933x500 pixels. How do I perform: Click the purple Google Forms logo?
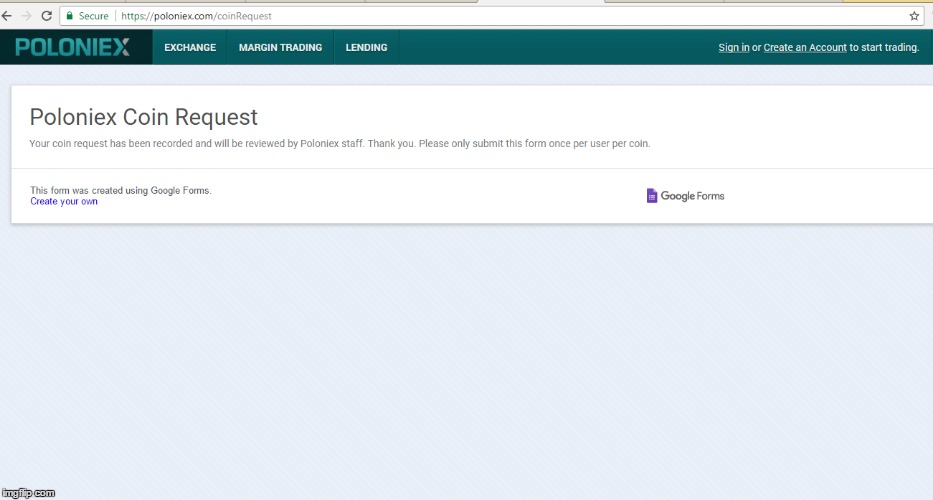685,196
